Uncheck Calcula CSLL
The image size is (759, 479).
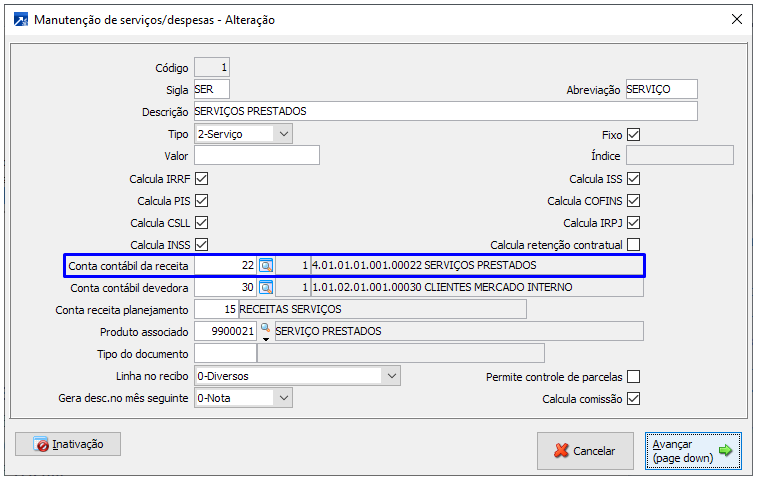(201, 223)
